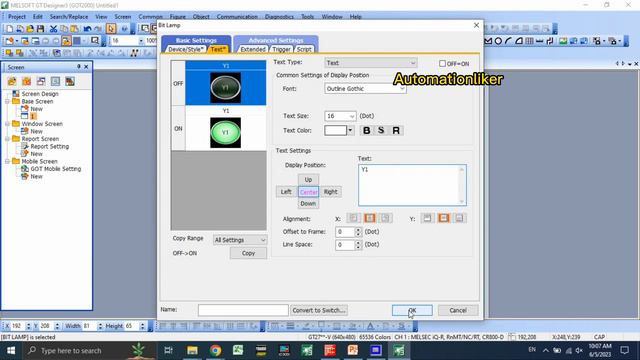Switch to the Trigger tab
This screenshot has width=640, height=360.
point(281,49)
